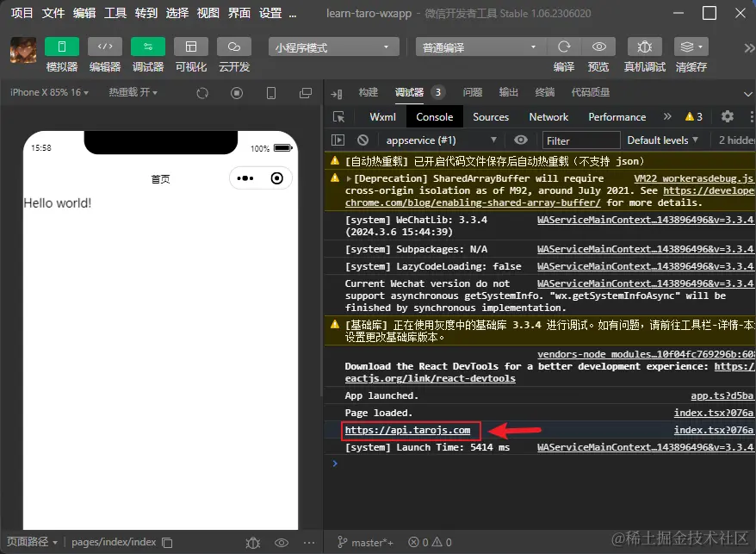Click the master*+ git branch indicator
Image resolution: width=756 pixels, height=554 pixels.
point(365,543)
